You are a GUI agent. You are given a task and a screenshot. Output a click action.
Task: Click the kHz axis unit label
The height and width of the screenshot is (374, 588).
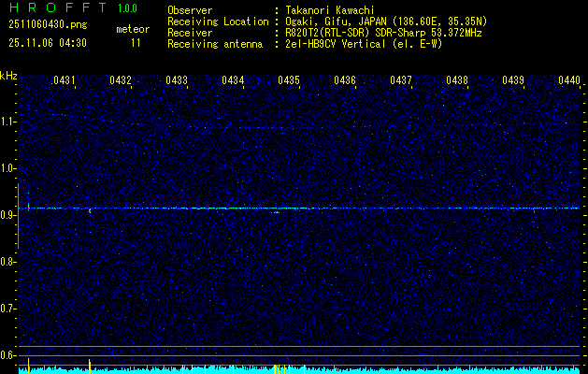8,76
